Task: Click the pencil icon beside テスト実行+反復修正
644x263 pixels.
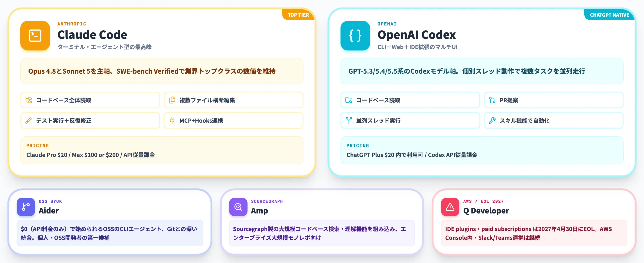Action: (x=29, y=120)
